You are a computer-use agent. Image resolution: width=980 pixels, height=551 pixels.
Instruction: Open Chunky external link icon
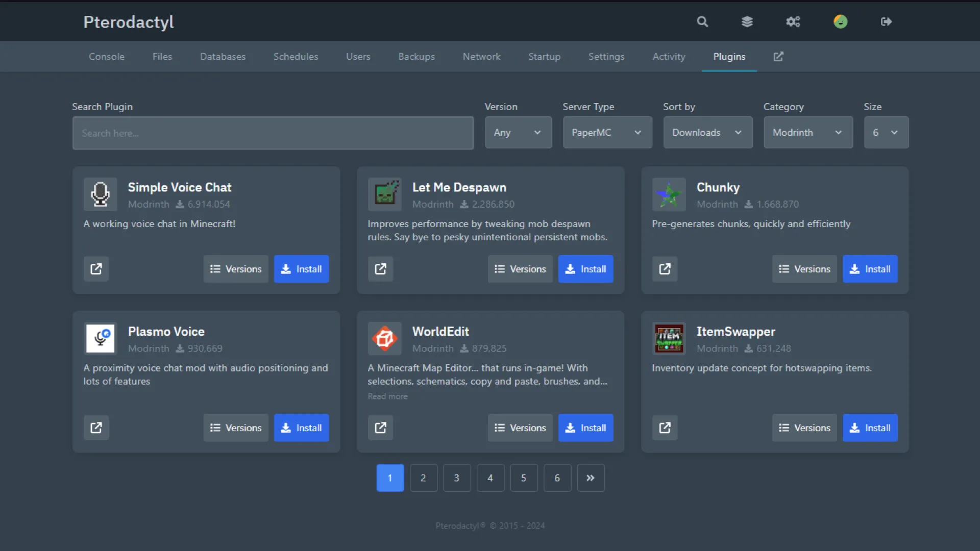coord(665,269)
